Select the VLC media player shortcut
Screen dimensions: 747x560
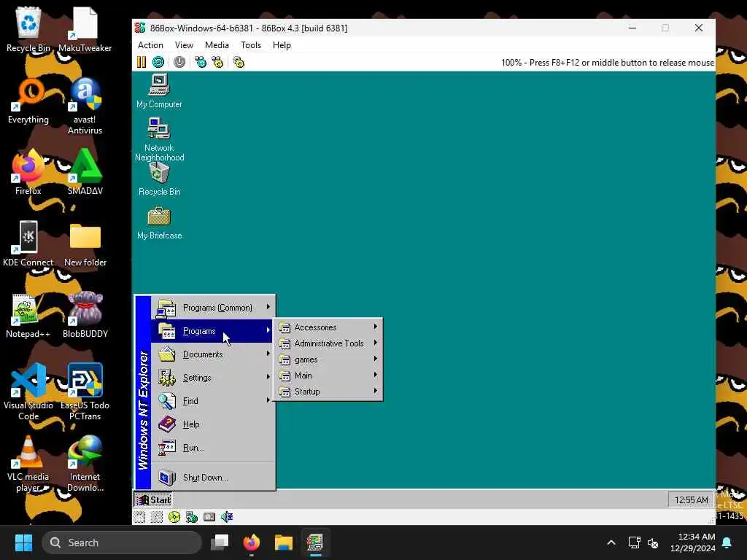(28, 463)
